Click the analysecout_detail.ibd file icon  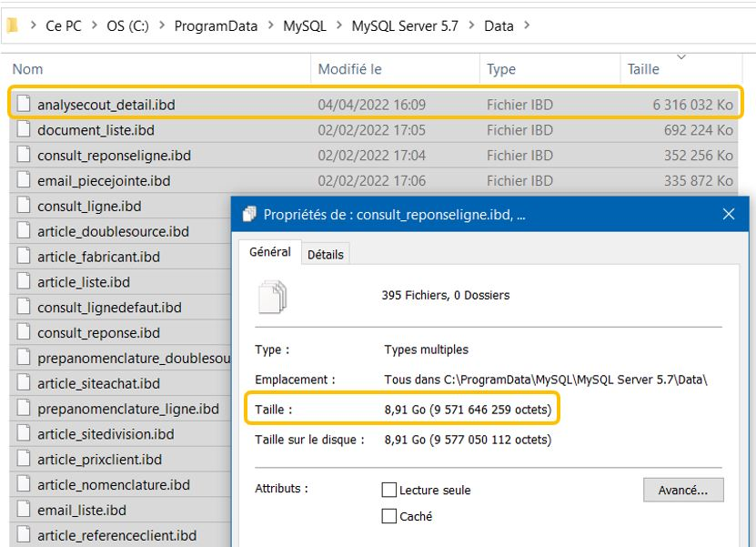click(x=25, y=105)
